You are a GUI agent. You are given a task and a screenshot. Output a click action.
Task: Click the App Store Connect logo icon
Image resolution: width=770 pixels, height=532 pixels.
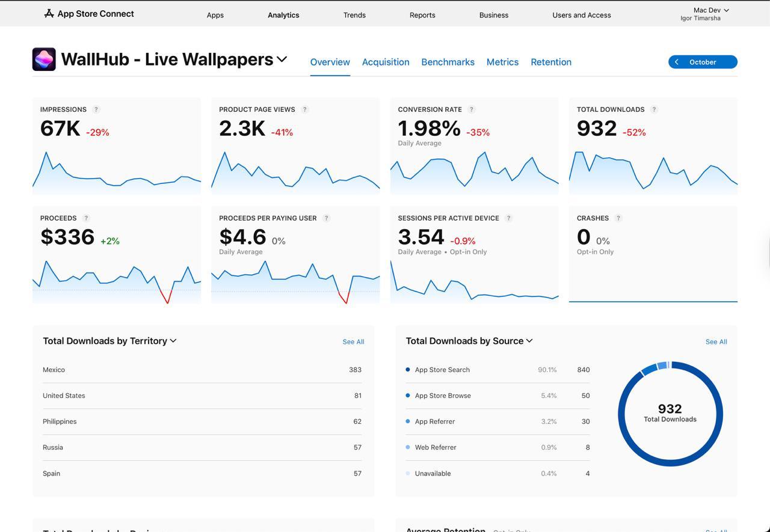click(48, 13)
